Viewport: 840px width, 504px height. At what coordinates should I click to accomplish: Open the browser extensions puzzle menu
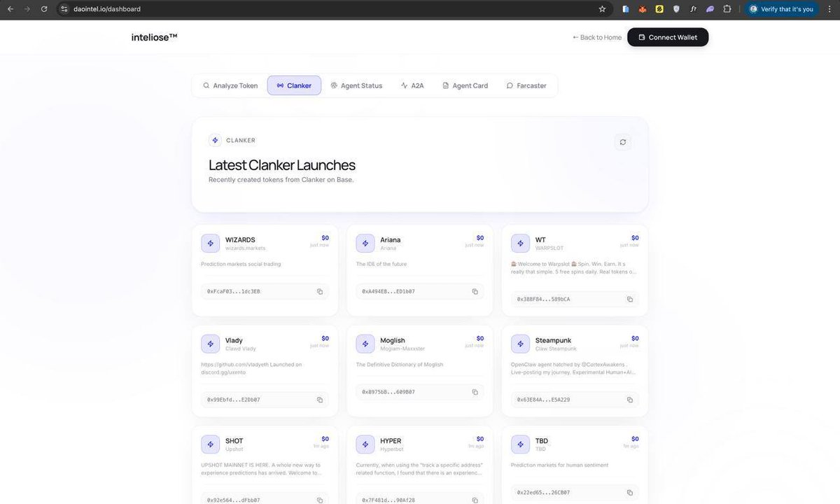point(727,9)
